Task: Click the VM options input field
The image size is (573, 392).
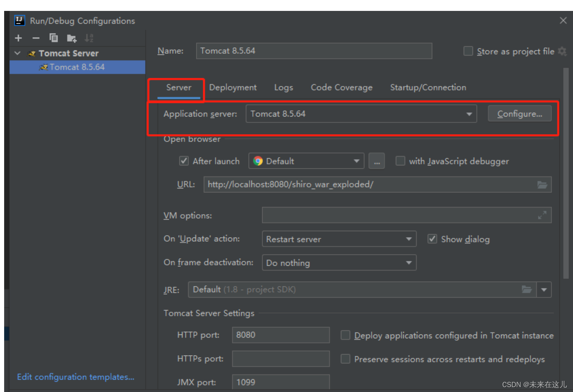Action: 407,215
